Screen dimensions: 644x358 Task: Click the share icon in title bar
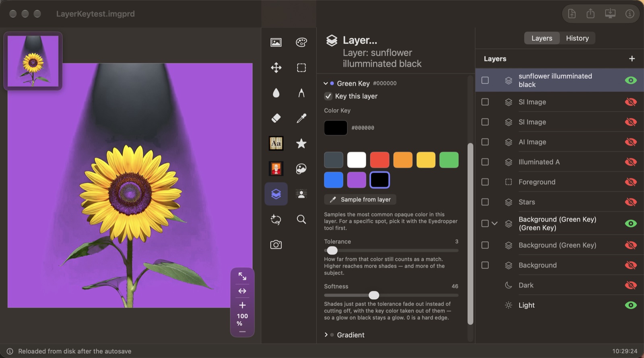click(590, 14)
